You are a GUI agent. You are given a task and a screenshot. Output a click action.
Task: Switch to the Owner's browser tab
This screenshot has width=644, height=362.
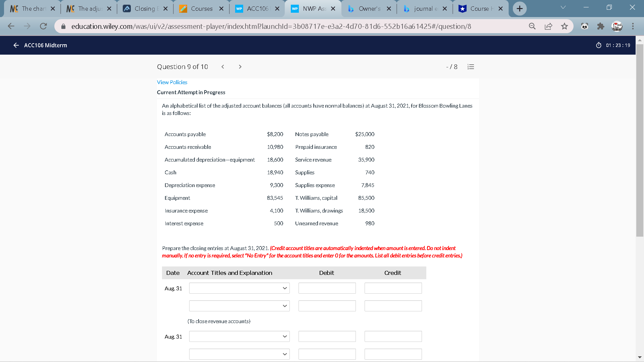[369, 9]
